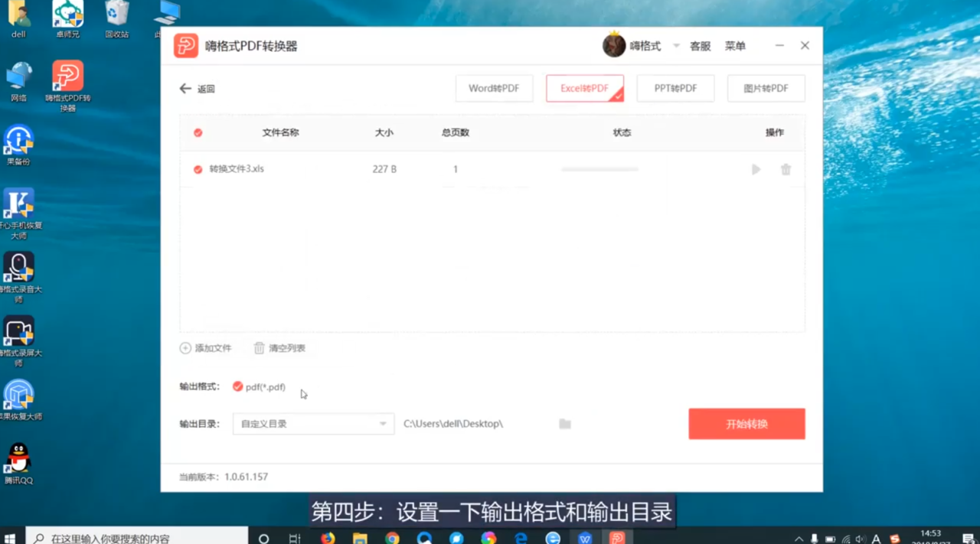The width and height of the screenshot is (980, 544).
Task: Switch to the Word转PDF tab
Action: [494, 88]
